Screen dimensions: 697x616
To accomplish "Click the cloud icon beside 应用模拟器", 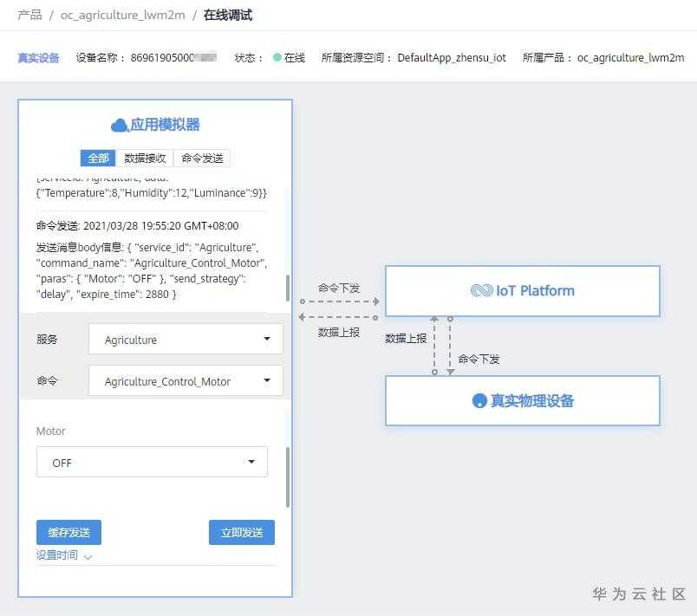I will (119, 126).
